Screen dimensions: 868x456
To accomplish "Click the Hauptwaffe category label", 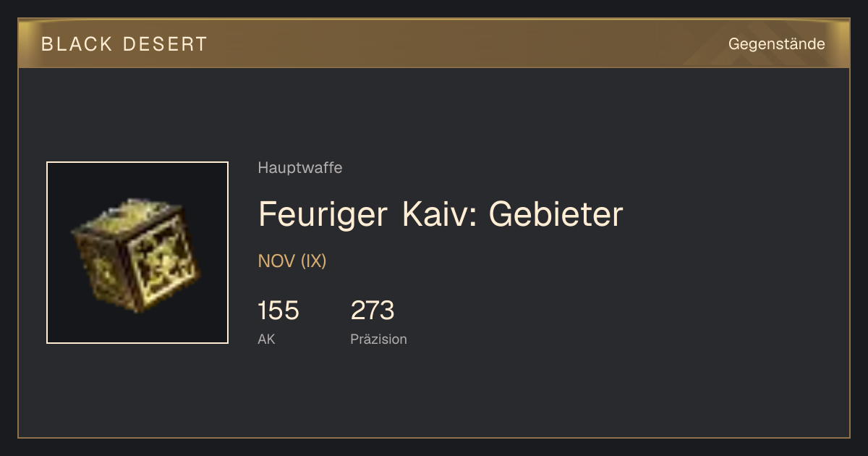I will [x=299, y=168].
